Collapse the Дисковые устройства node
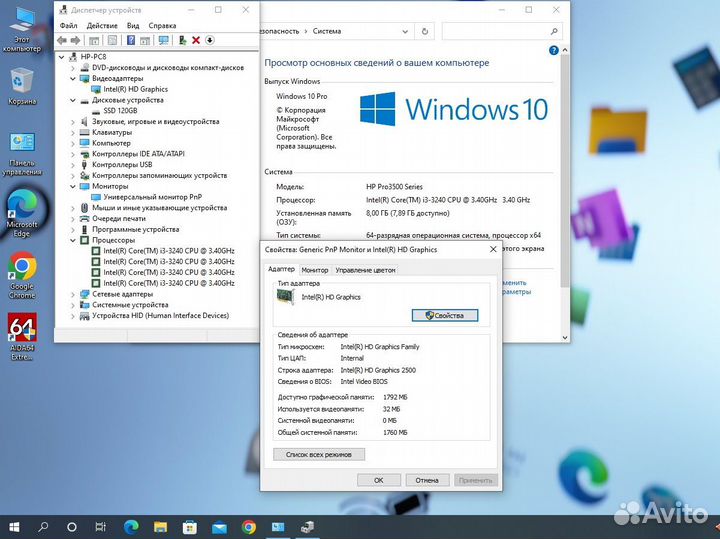This screenshot has width=720, height=539. [x=73, y=100]
